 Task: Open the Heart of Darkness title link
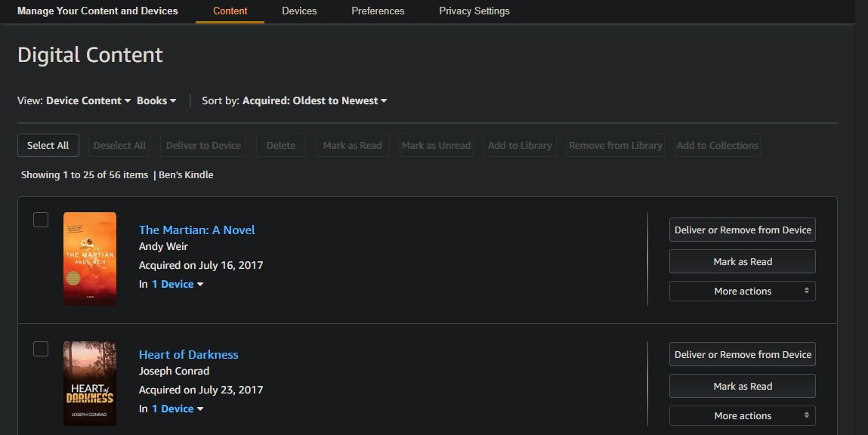[x=189, y=354]
